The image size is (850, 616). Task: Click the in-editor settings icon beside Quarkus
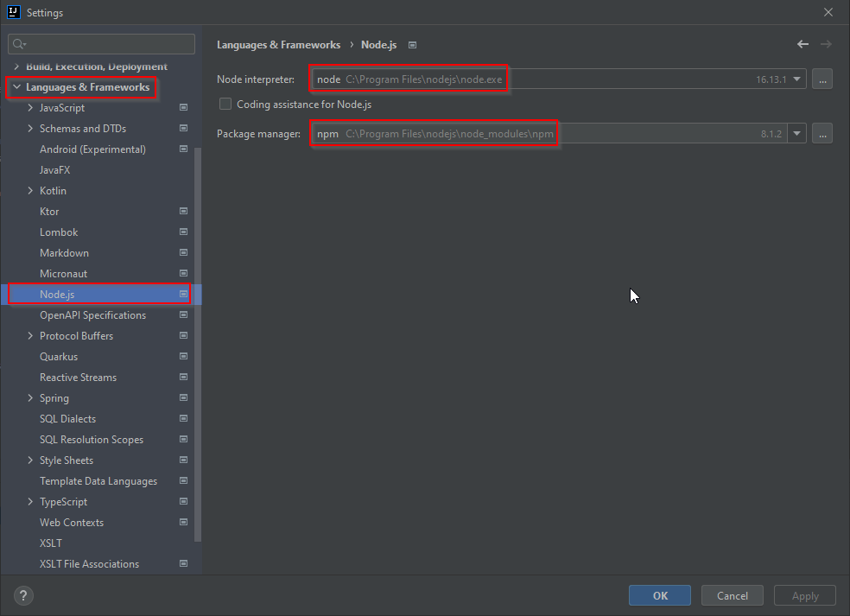click(183, 356)
